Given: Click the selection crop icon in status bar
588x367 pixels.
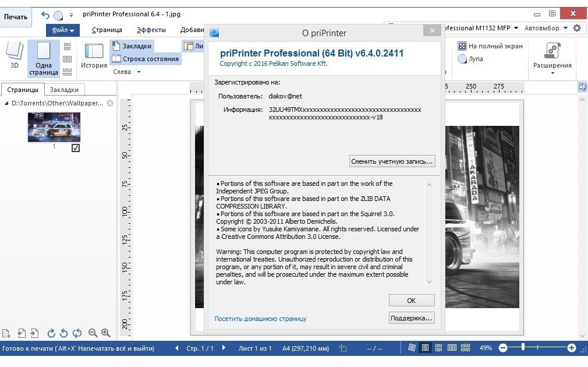Looking at the screenshot, I should (x=343, y=348).
